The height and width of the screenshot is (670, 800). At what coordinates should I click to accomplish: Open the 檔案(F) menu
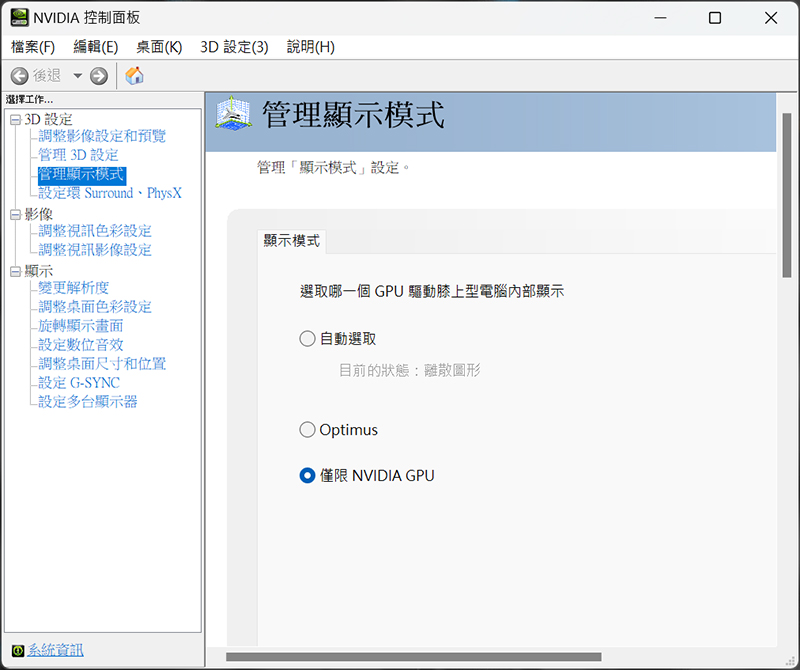(33, 47)
